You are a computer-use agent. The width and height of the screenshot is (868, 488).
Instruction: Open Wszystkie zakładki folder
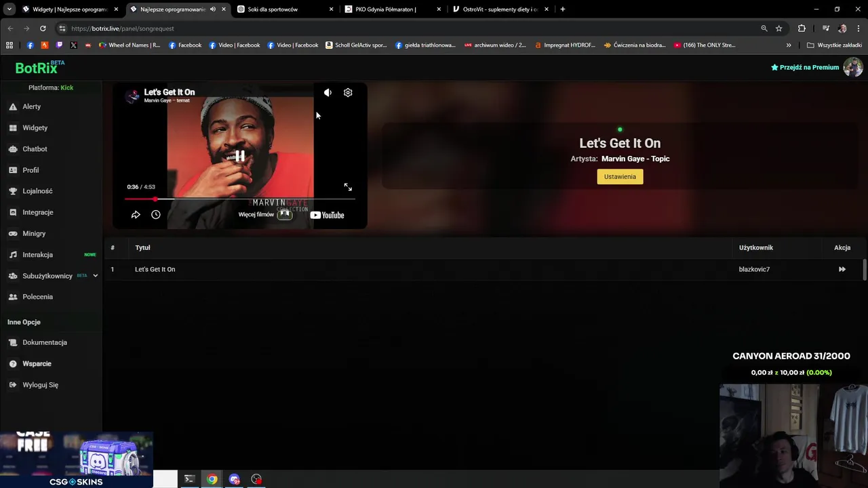(x=834, y=45)
